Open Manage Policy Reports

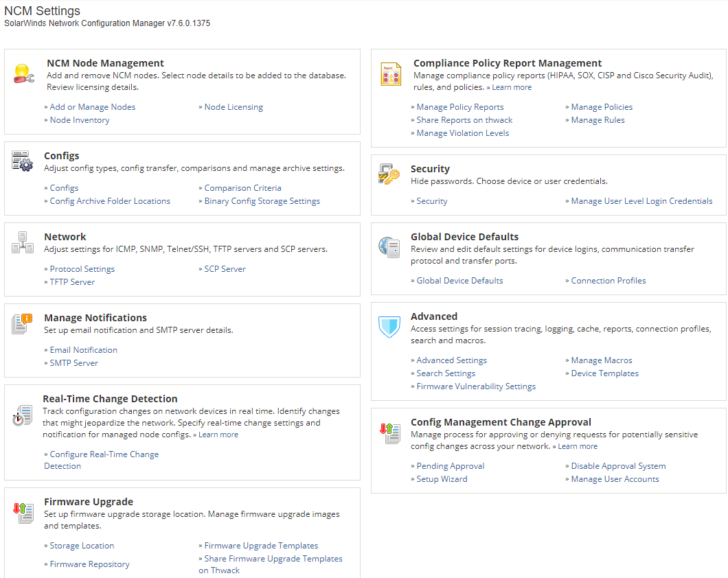tap(460, 107)
